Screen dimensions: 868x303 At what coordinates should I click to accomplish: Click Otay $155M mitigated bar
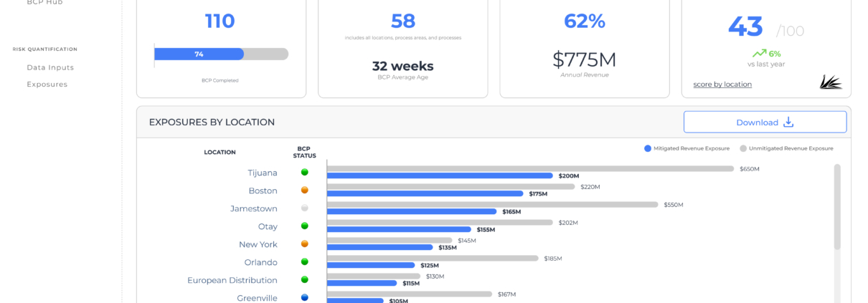(399, 229)
